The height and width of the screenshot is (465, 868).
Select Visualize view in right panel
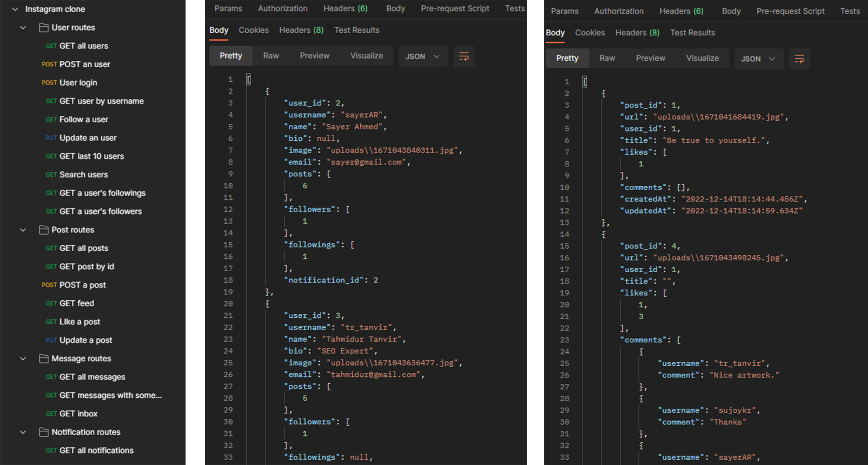pyautogui.click(x=702, y=58)
